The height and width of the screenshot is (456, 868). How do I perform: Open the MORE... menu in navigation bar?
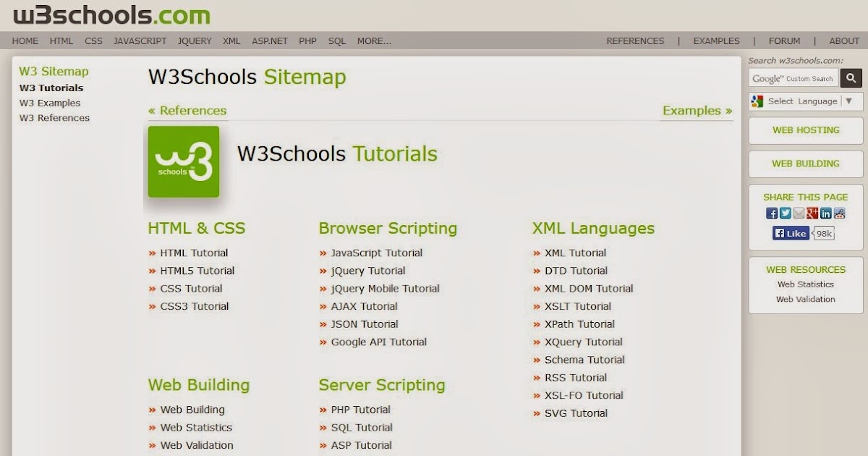(374, 41)
